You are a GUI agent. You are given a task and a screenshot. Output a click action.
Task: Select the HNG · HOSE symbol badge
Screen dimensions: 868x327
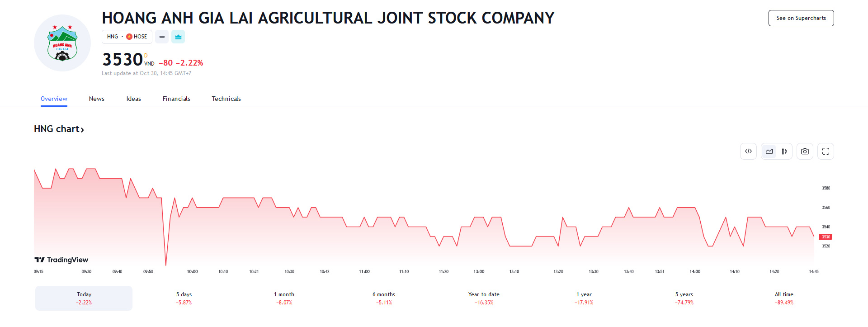click(127, 37)
